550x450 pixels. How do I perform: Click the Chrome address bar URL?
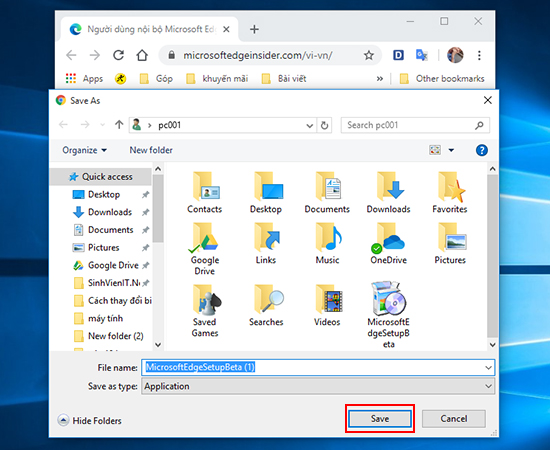tap(258, 55)
